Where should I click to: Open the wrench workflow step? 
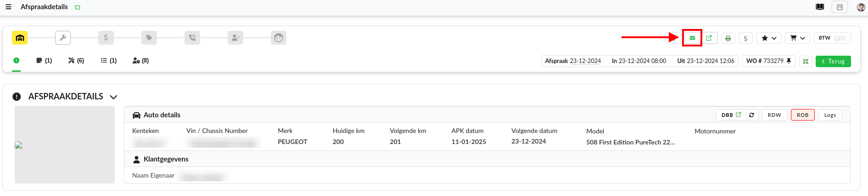(63, 38)
